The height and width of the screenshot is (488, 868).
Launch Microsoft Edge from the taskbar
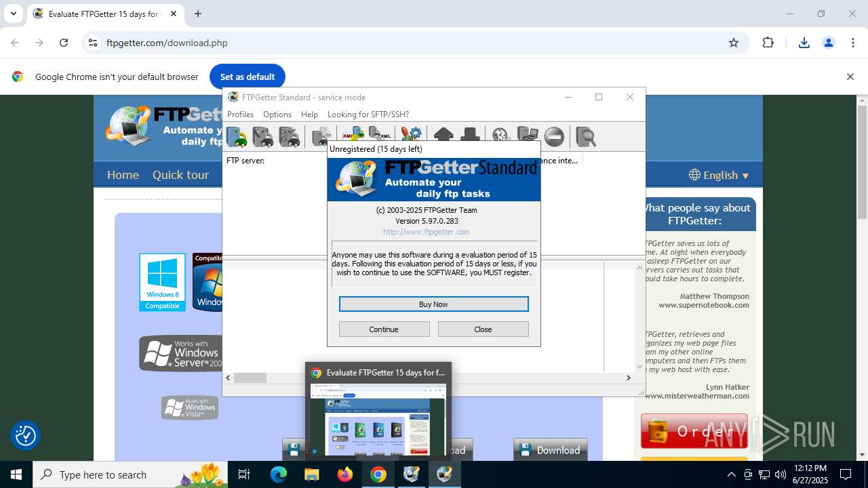[279, 474]
